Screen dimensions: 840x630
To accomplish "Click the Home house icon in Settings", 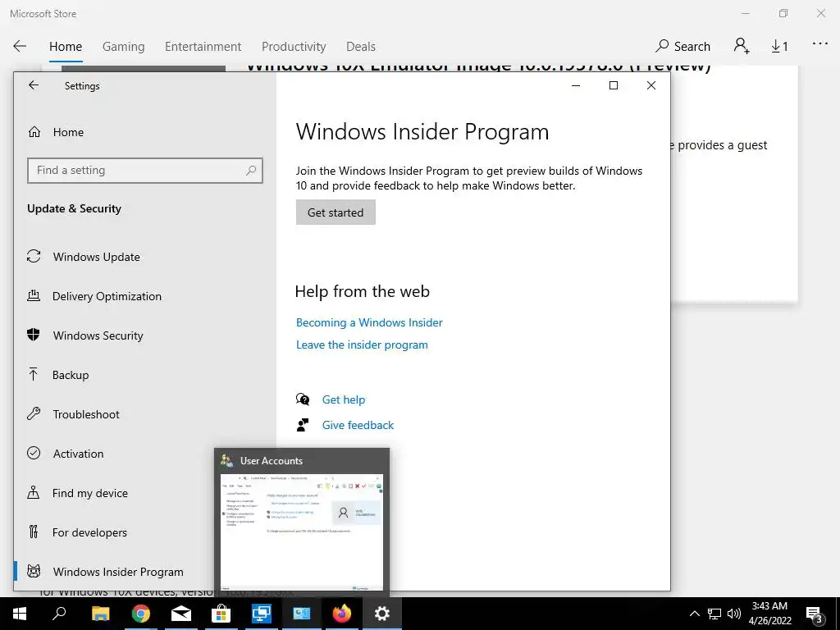I will [x=34, y=132].
